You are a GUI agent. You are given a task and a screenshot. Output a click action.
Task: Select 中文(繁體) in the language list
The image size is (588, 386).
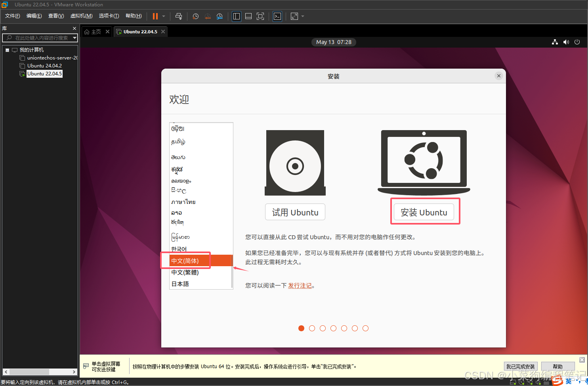pos(185,273)
